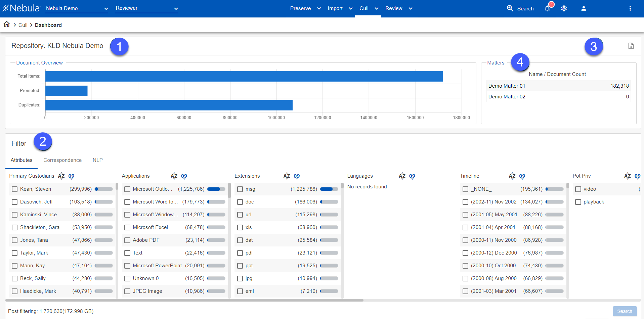The width and height of the screenshot is (644, 319).
Task: Open the Demo Matter 02 row
Action: coord(558,97)
